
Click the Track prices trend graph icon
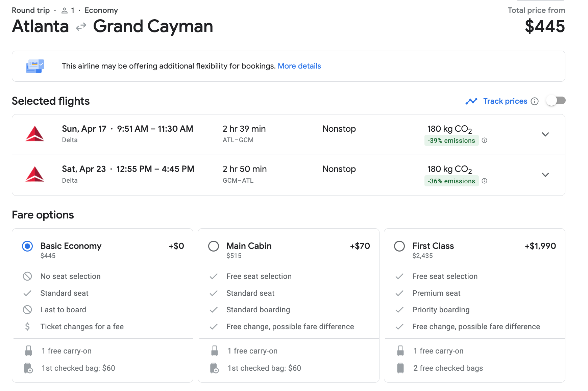[471, 101]
